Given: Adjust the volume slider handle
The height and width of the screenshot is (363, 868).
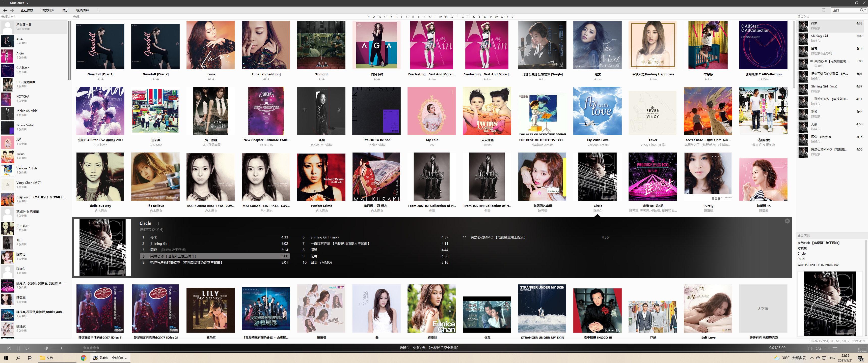Looking at the screenshot, I should [61, 348].
